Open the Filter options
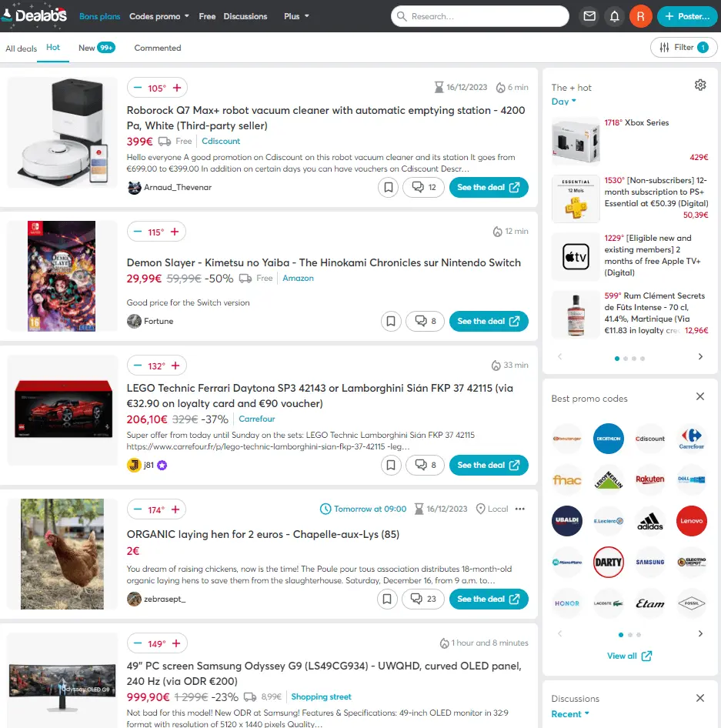This screenshot has width=721, height=728. [x=684, y=48]
